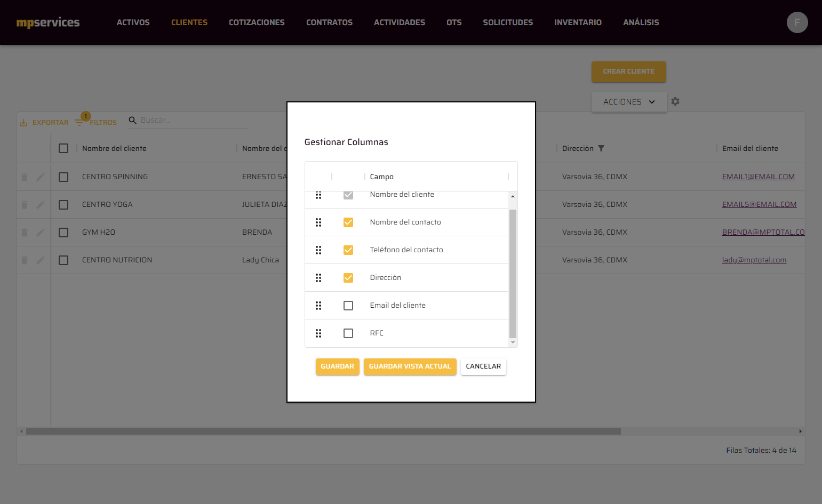The height and width of the screenshot is (504, 822).
Task: Click the table scroll-left arrow
Action: pyautogui.click(x=21, y=431)
